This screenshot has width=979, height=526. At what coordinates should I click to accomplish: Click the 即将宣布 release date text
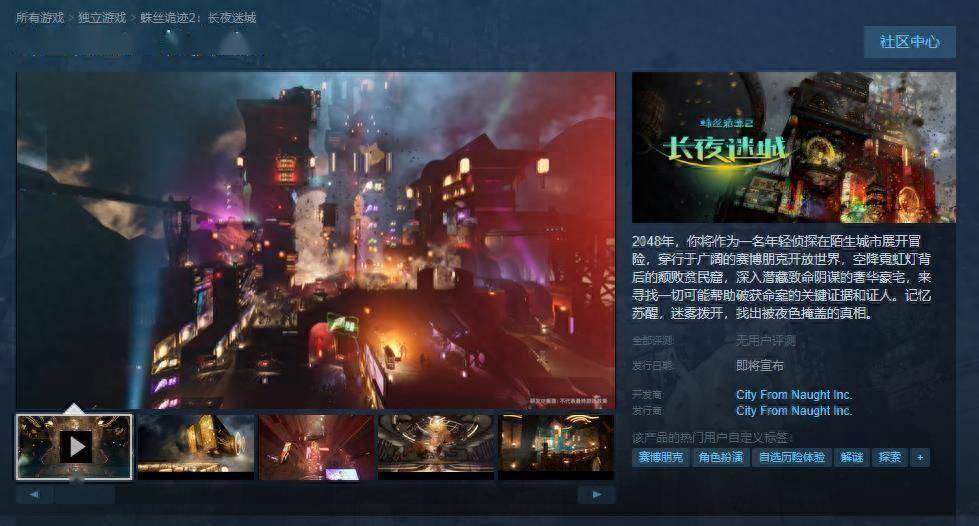click(x=759, y=365)
